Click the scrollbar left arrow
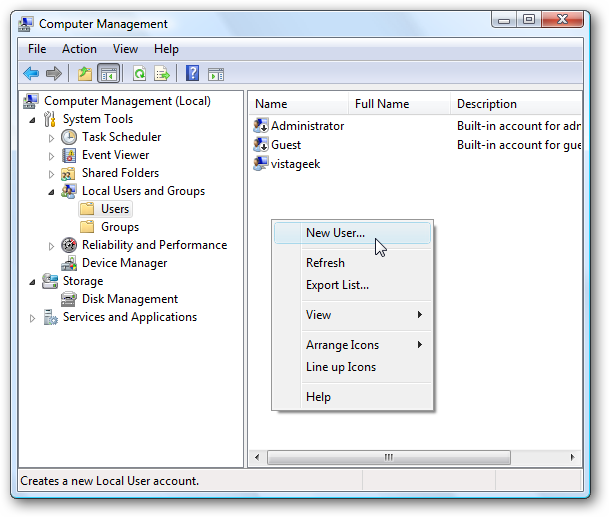 tap(257, 457)
